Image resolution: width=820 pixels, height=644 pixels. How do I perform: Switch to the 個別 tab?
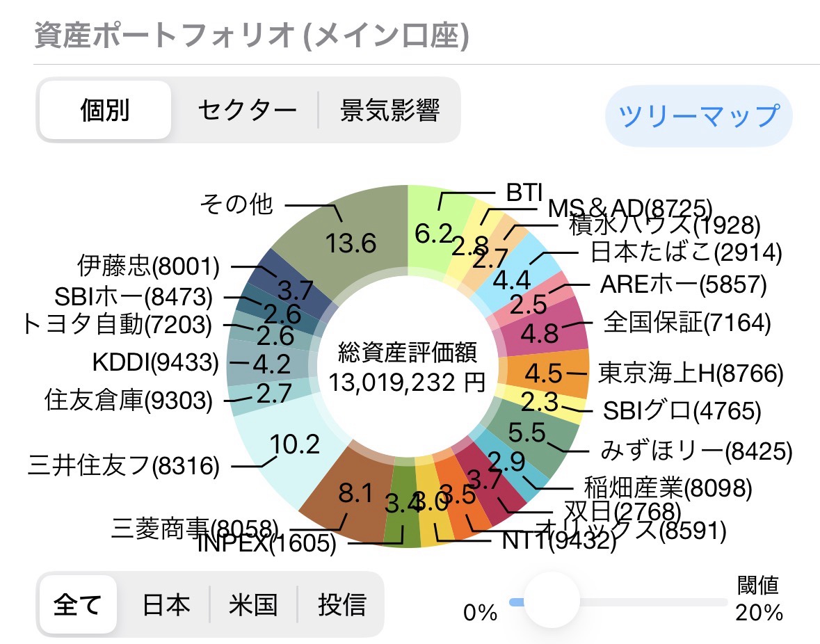pyautogui.click(x=105, y=111)
